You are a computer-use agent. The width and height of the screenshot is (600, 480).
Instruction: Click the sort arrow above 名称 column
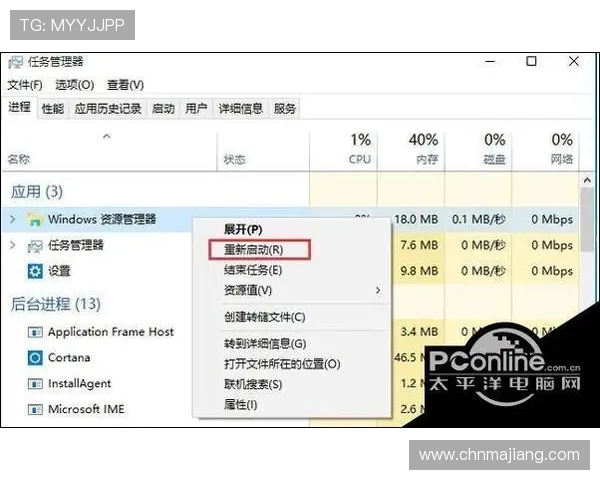point(107,136)
